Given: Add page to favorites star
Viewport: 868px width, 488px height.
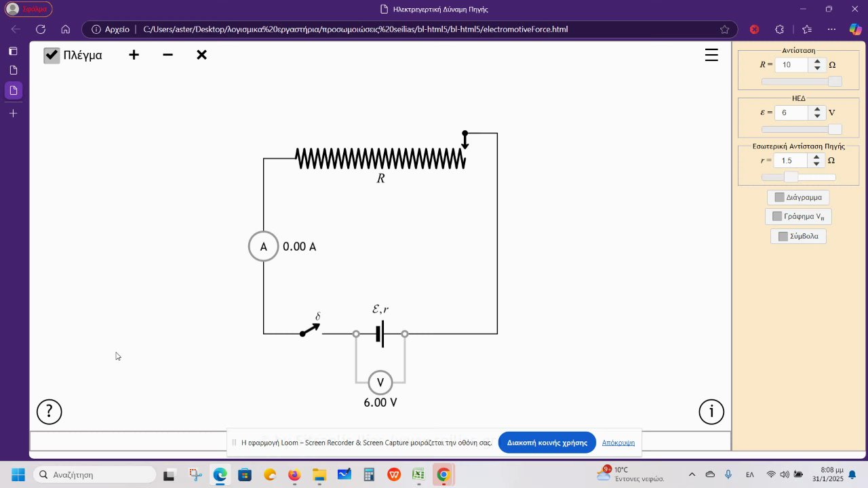Looking at the screenshot, I should coord(724,29).
